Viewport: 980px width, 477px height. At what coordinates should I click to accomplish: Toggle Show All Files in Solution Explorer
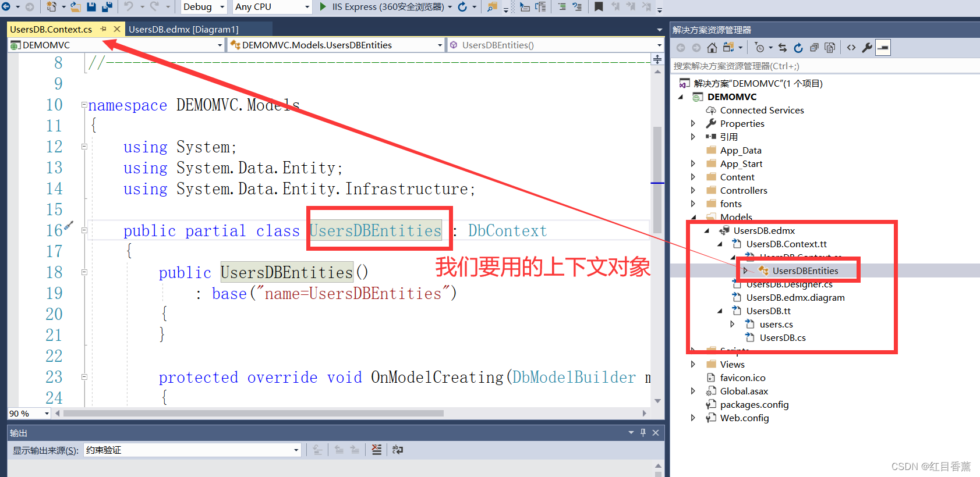(x=830, y=48)
